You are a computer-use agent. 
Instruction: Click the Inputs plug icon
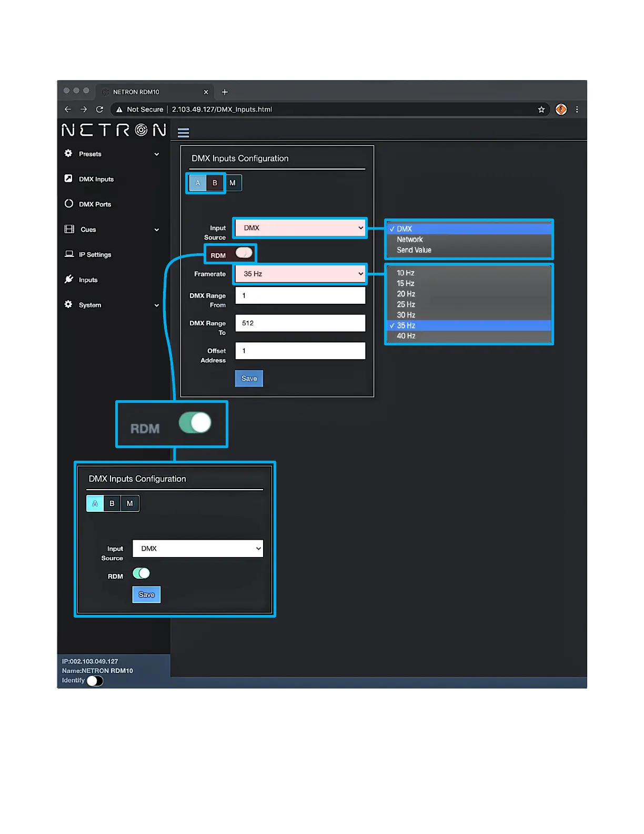pos(69,279)
